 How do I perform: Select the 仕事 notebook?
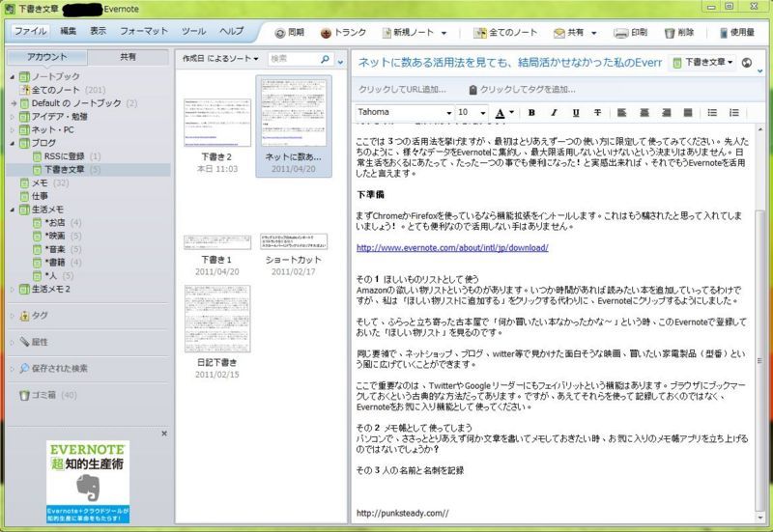[x=34, y=197]
